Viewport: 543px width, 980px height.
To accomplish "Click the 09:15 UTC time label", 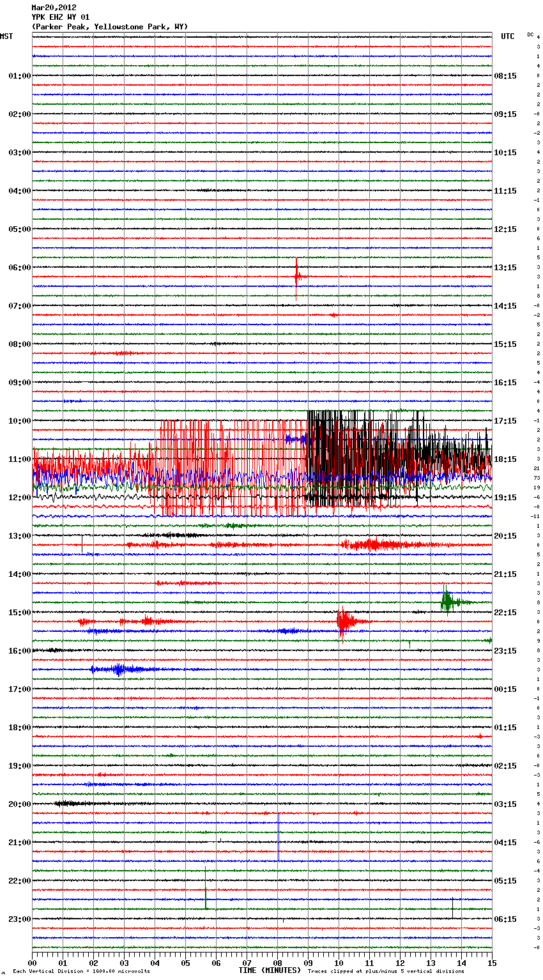I will [505, 114].
